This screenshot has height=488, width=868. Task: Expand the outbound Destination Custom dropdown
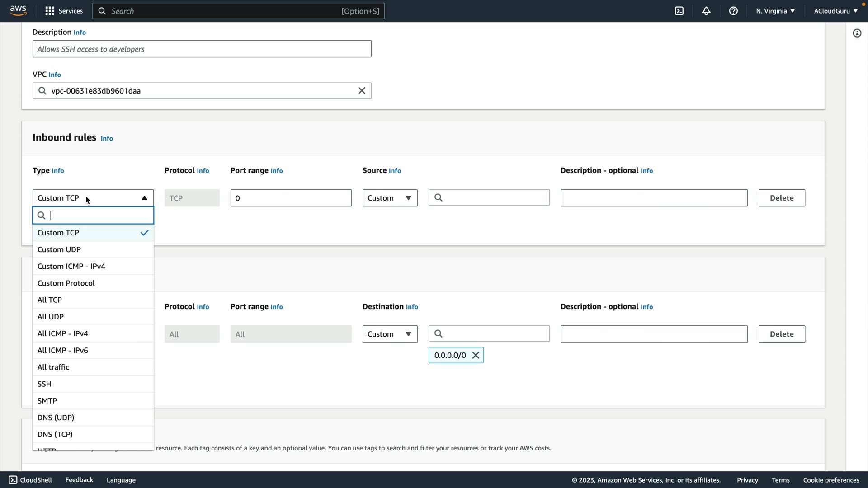pyautogui.click(x=390, y=334)
